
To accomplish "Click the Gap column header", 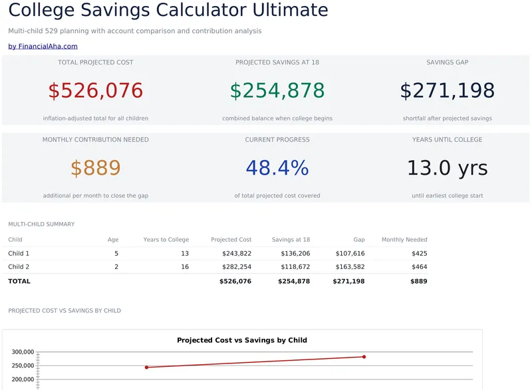I will click(x=359, y=240).
